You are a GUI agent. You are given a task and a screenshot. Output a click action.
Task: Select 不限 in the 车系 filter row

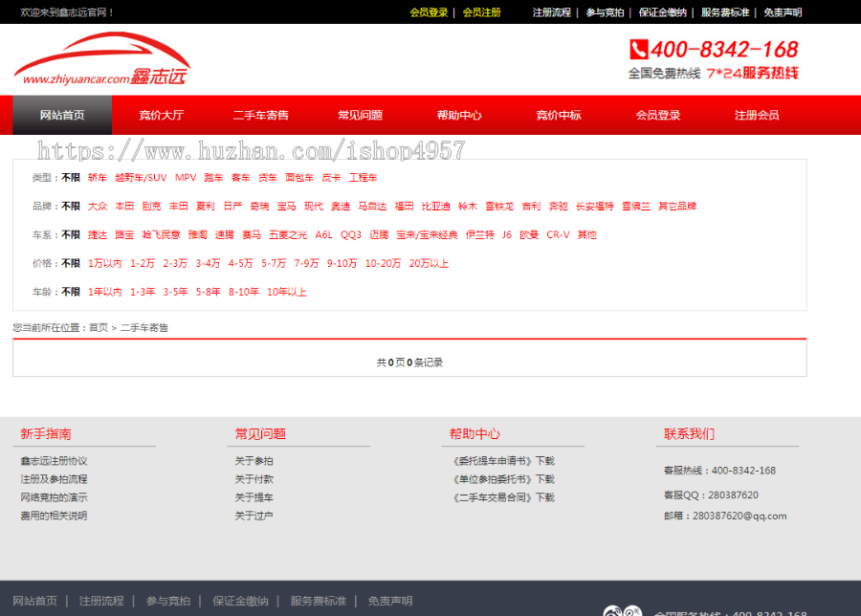click(x=71, y=235)
